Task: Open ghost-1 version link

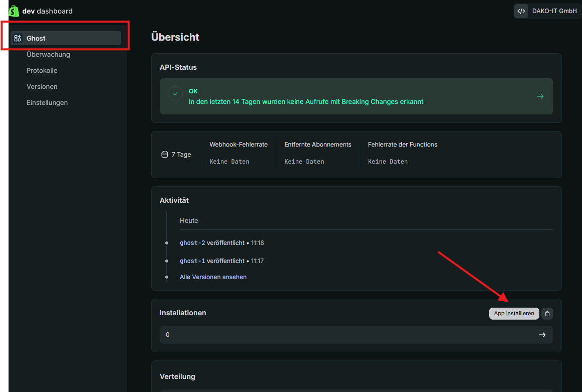Action: (192, 261)
